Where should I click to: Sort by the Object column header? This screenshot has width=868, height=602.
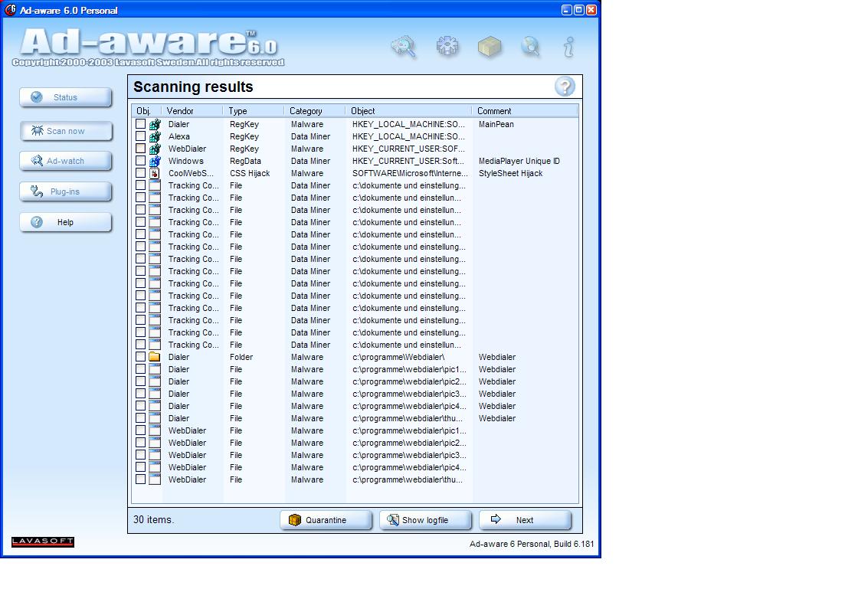[x=409, y=110]
